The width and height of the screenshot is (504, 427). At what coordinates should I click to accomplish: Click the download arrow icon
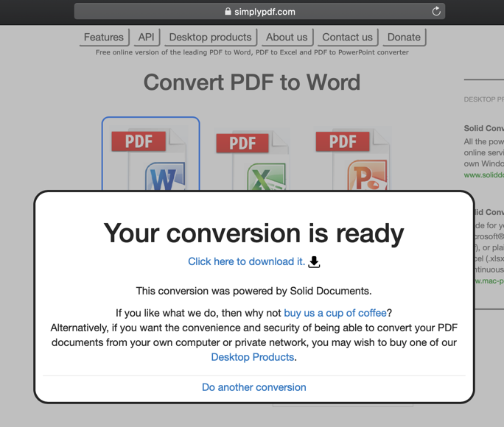(314, 262)
